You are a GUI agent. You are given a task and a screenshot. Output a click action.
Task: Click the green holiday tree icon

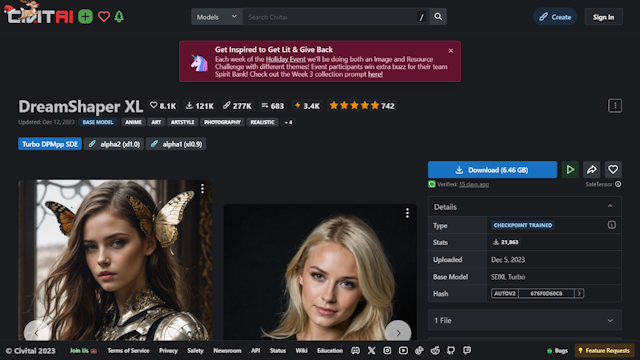click(119, 17)
